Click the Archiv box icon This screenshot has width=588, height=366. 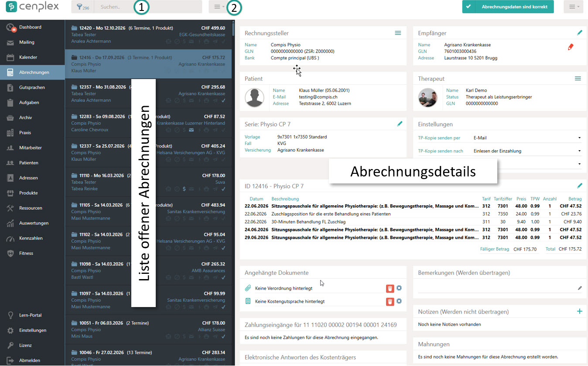(10, 117)
